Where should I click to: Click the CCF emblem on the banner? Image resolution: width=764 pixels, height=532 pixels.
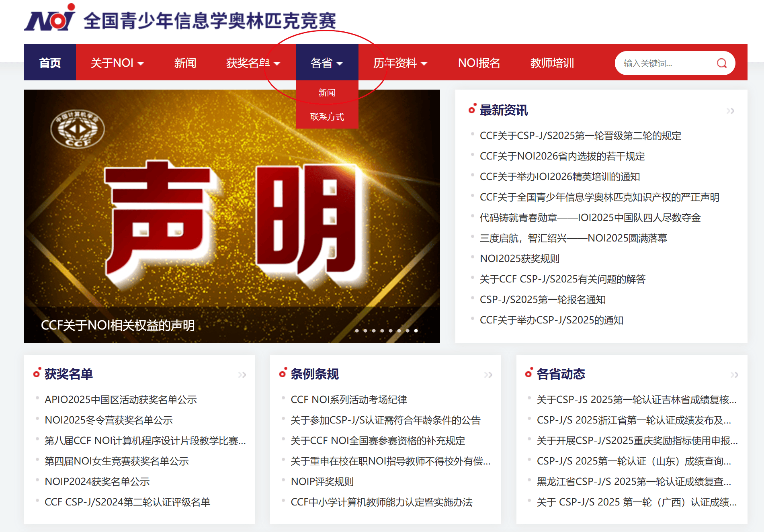[x=78, y=129]
